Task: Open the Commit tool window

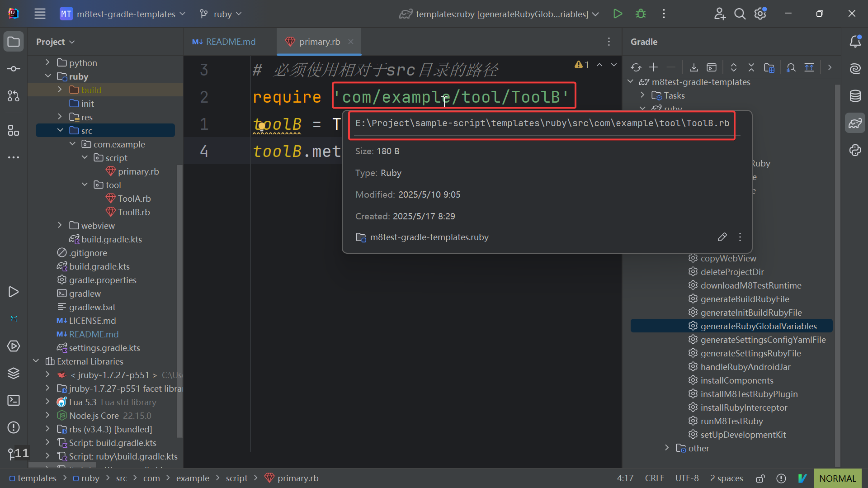Action: coord(14,69)
